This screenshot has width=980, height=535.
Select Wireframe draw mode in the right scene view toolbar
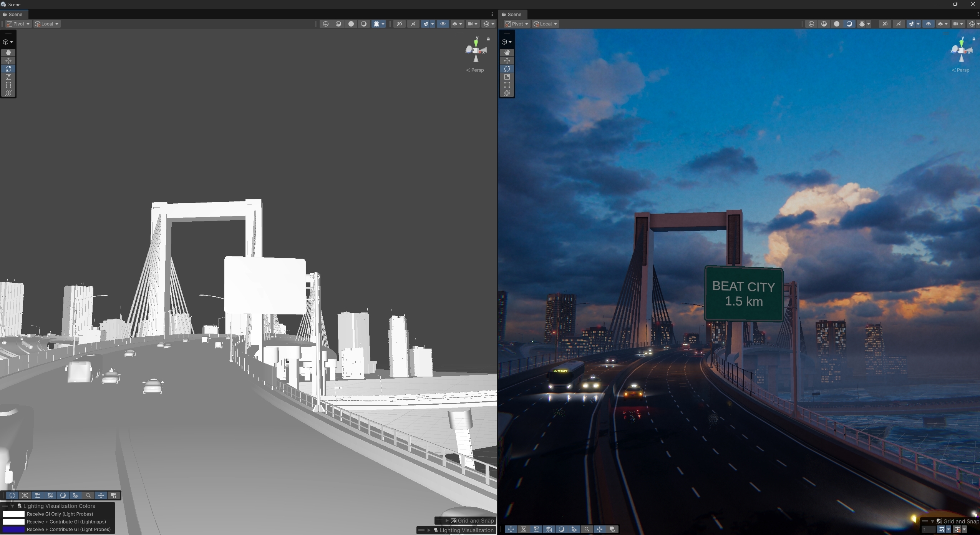[811, 24]
